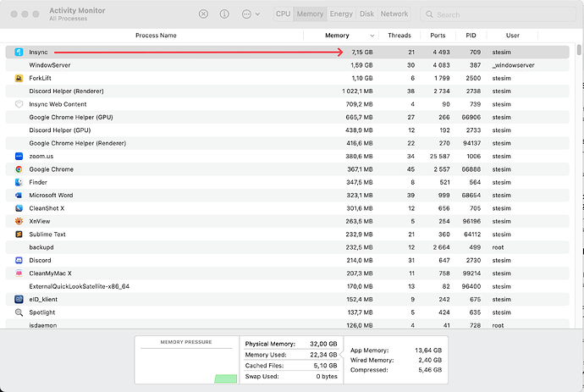Screen dimensions: 584x392
Task: Click the Physical Memory 32,00 GB entry
Action: pos(291,344)
